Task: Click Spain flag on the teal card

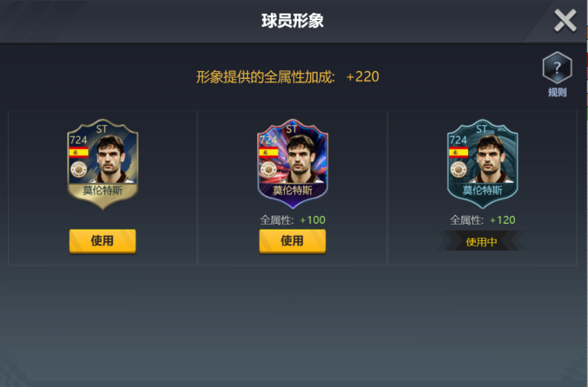Action: pyautogui.click(x=458, y=152)
